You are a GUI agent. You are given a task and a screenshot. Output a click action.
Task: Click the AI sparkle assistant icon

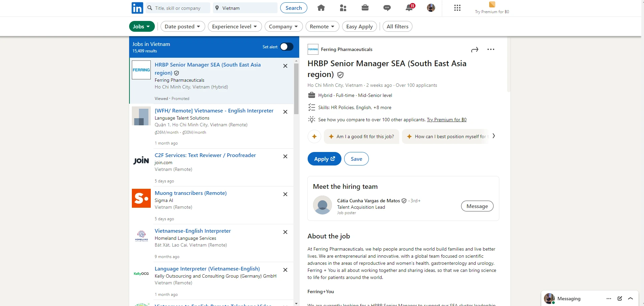click(x=314, y=136)
